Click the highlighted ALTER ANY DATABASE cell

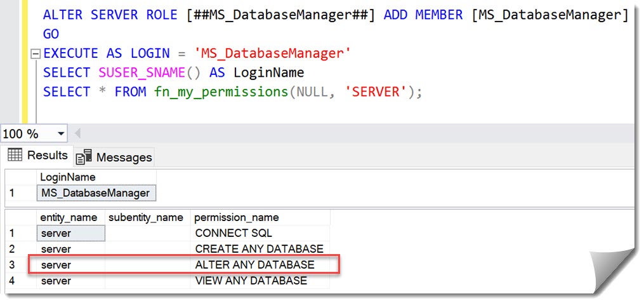click(x=254, y=265)
